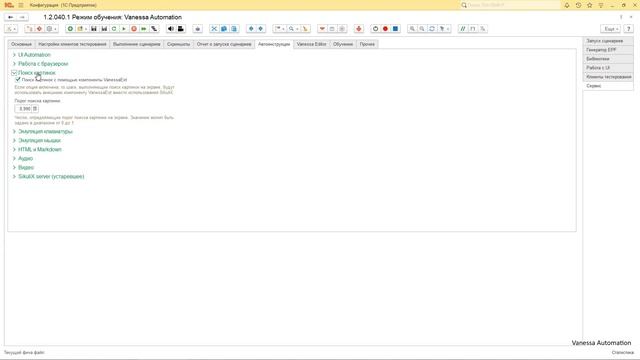640x360 pixels.
Task: Click the green double-arrow fast-forward icon
Action: [144, 29]
